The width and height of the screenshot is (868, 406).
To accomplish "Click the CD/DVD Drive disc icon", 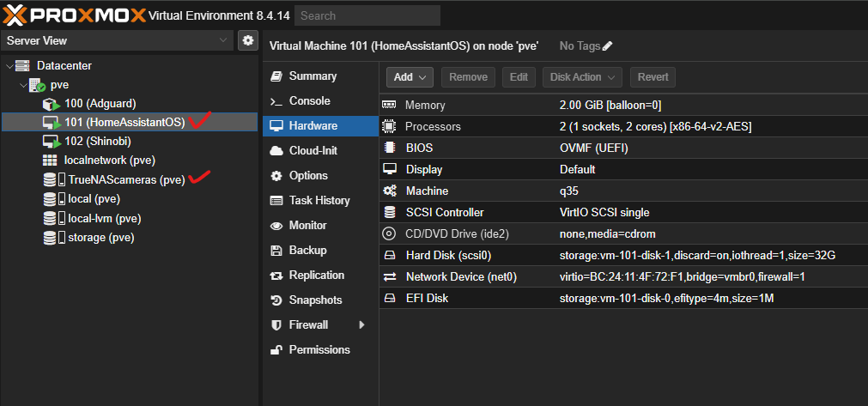I will click(389, 233).
